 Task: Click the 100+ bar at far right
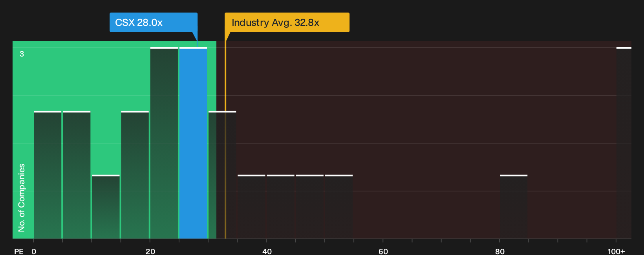[624, 143]
